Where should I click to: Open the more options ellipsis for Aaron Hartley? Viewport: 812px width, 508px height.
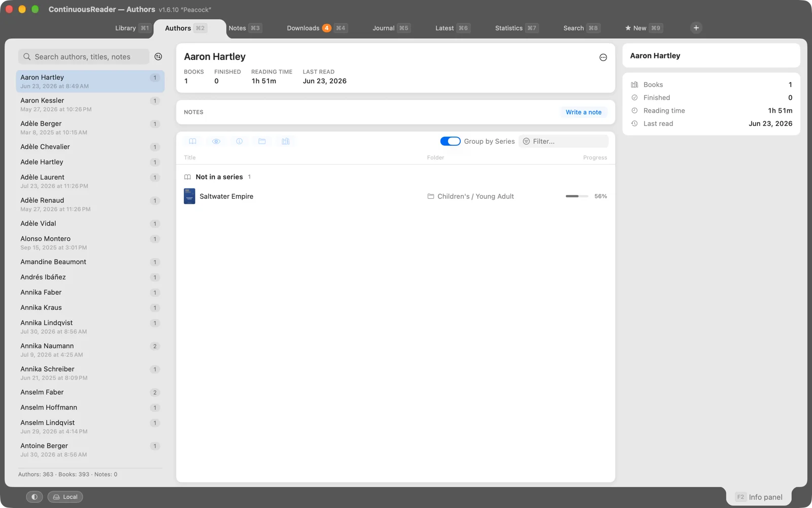coord(603,57)
